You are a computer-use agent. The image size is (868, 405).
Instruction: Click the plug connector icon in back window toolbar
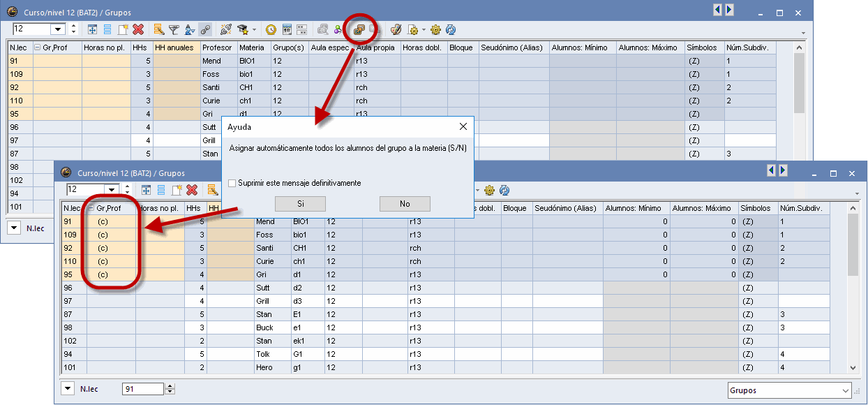click(x=225, y=29)
